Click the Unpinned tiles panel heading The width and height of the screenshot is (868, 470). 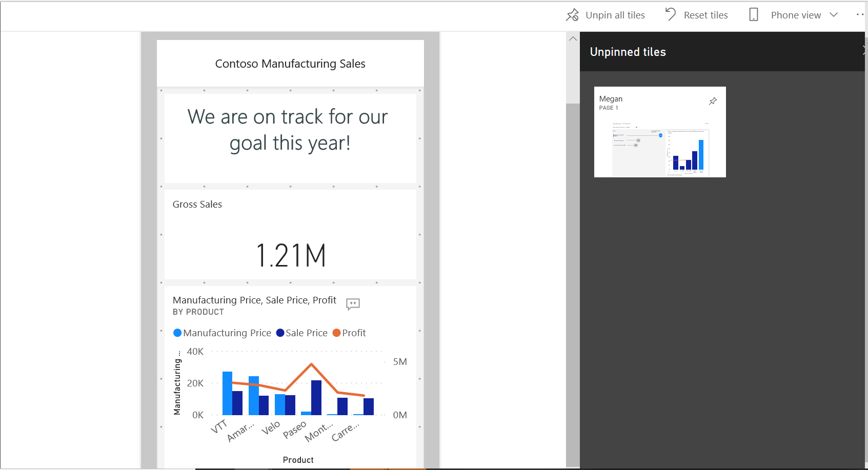point(628,52)
